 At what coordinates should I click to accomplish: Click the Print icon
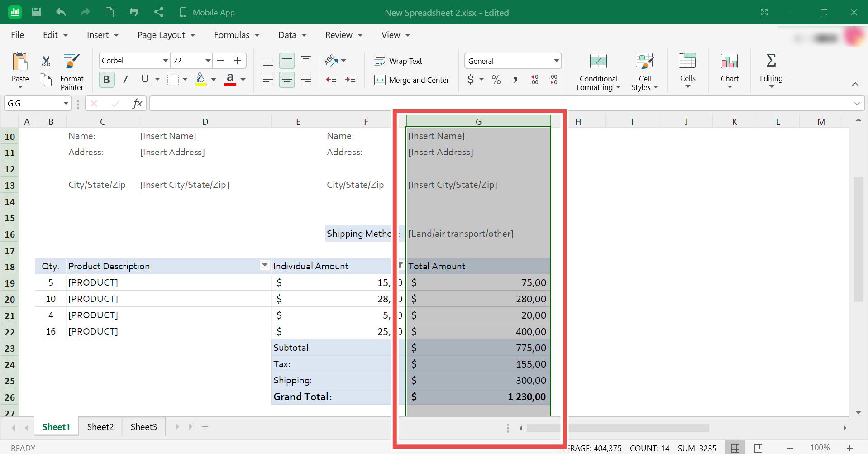tap(134, 12)
